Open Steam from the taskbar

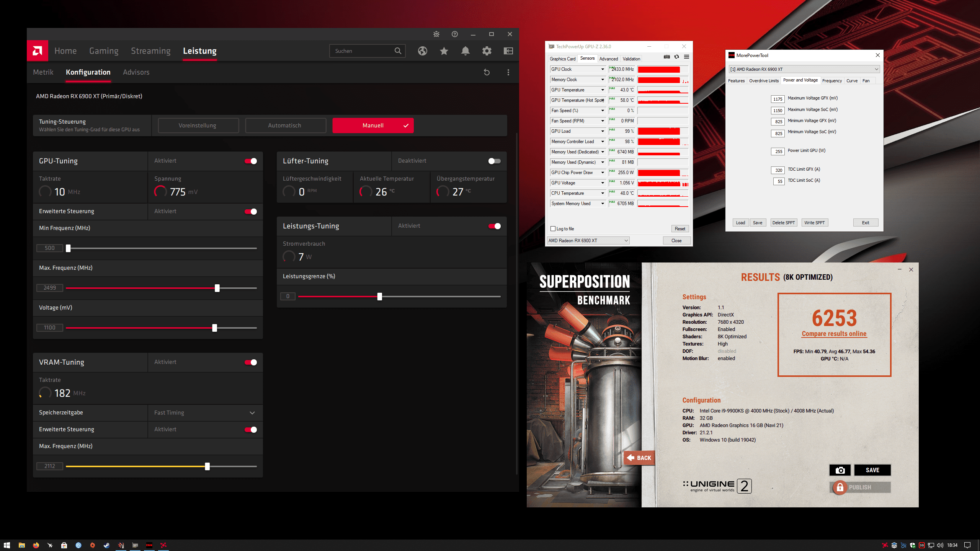tap(106, 545)
